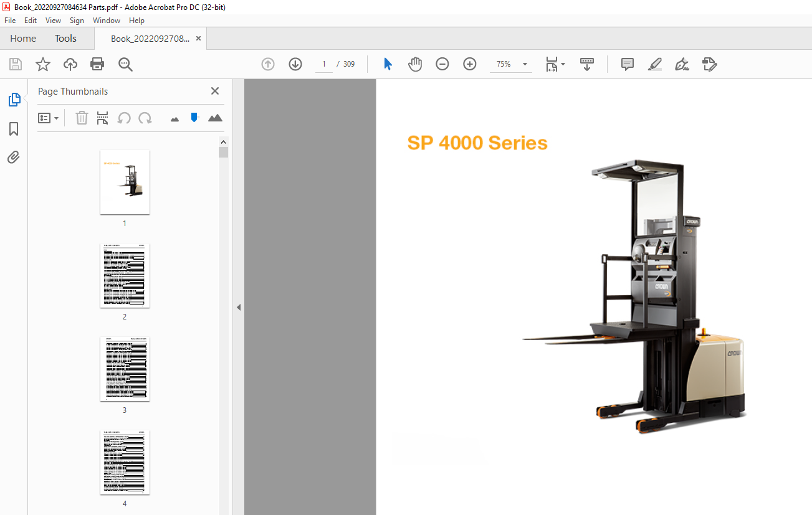Click the page number input field

point(324,64)
